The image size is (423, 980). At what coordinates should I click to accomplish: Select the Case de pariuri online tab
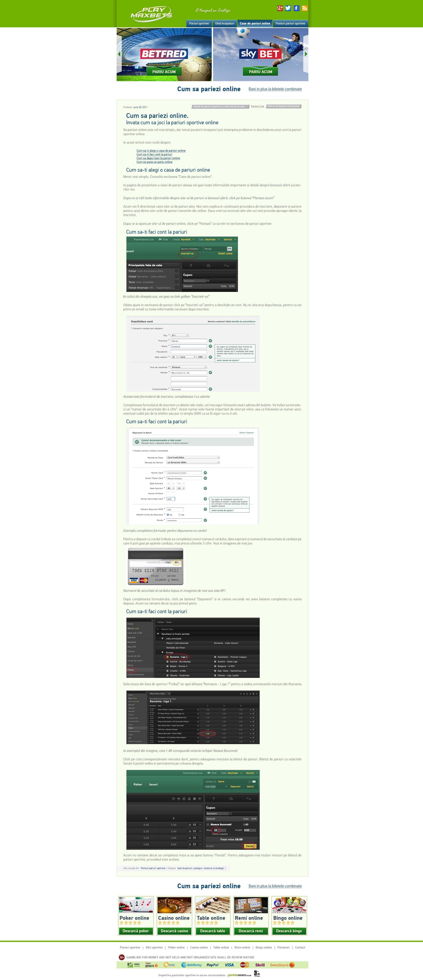coord(255,24)
